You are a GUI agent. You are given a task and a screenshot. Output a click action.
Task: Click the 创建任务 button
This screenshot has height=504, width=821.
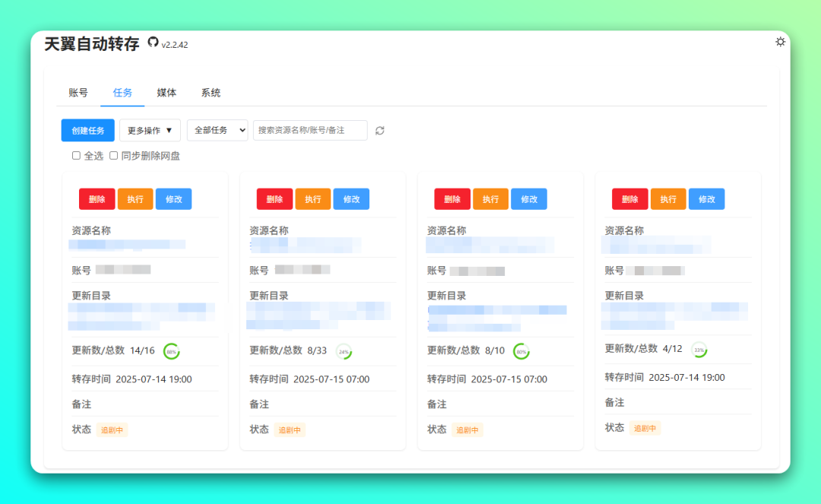coord(88,131)
